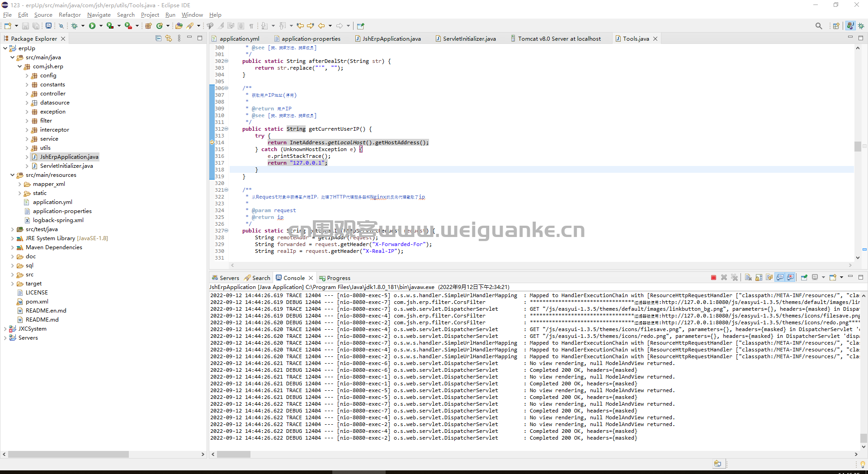Expand the utils package

pos(27,148)
